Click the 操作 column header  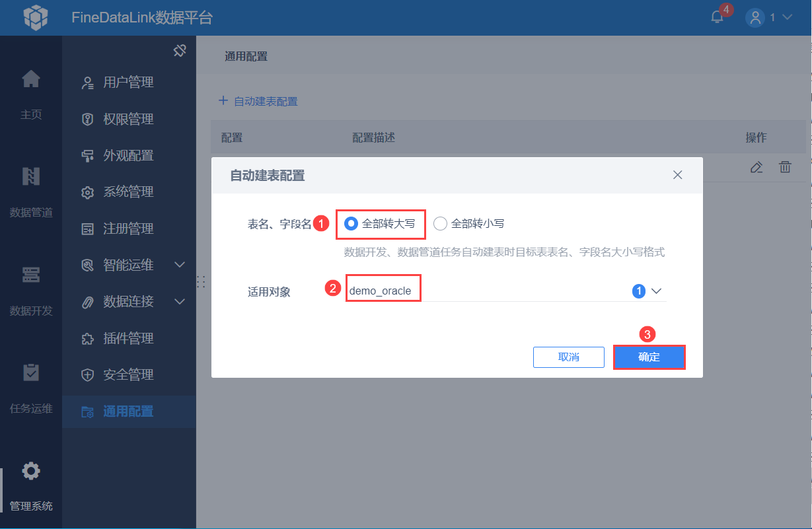click(x=756, y=137)
